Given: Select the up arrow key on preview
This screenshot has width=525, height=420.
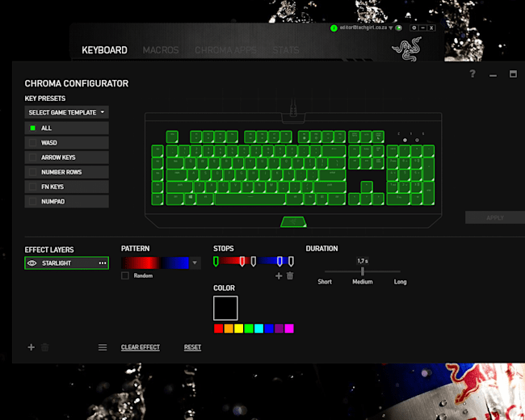Looking at the screenshot, I should [x=367, y=187].
